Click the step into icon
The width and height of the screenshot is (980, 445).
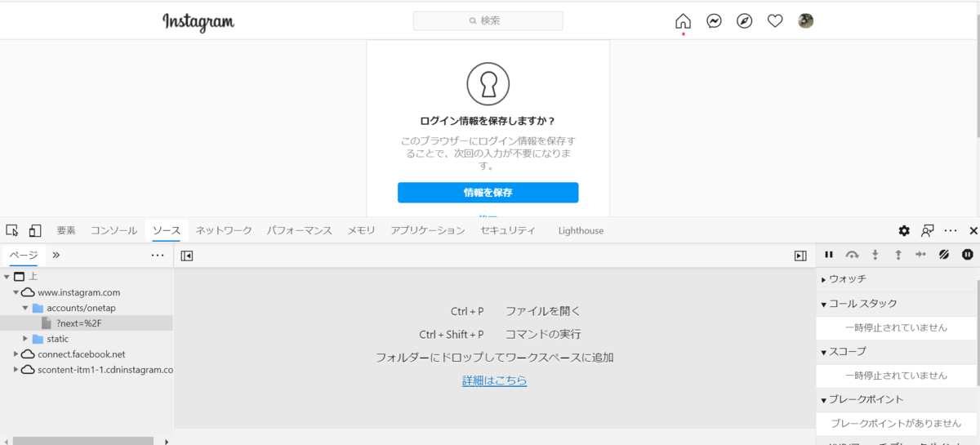pyautogui.click(x=875, y=255)
